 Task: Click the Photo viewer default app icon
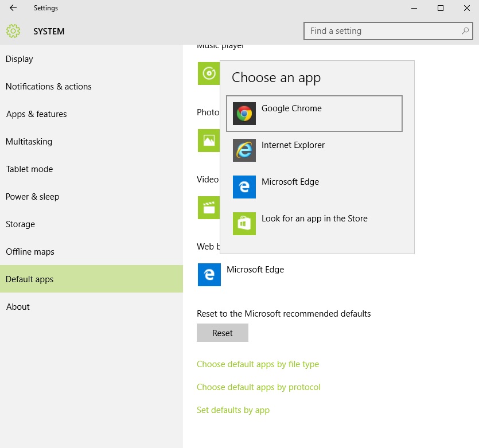pyautogui.click(x=209, y=141)
